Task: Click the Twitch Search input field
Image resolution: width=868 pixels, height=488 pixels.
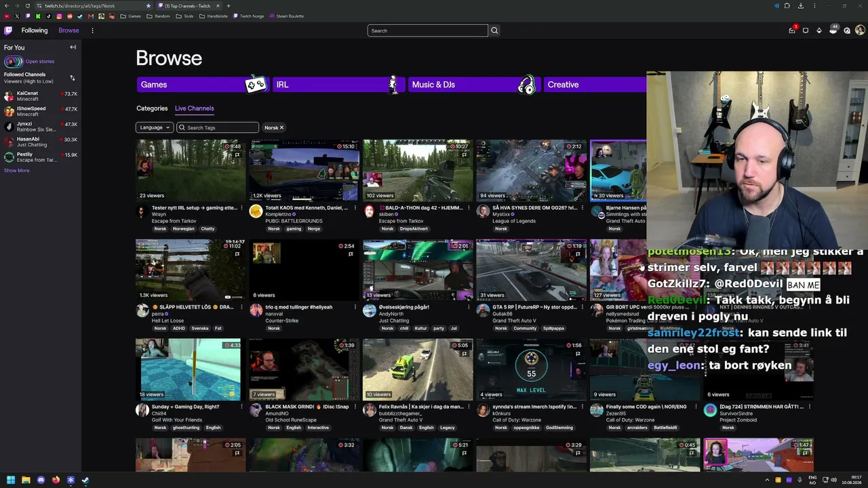Action: click(427, 30)
